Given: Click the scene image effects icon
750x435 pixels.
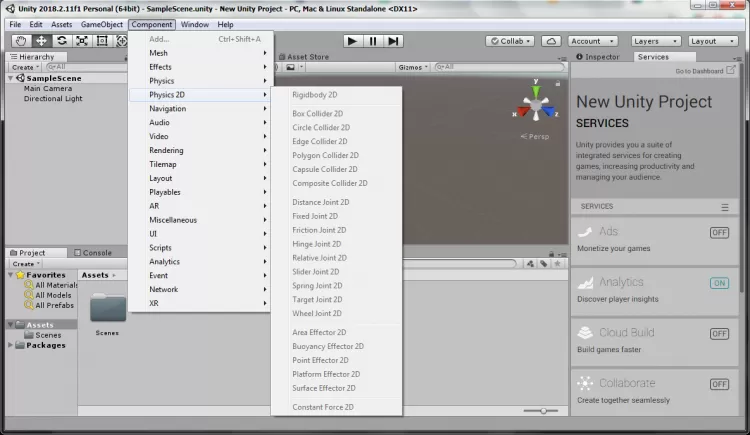Looking at the screenshot, I should [x=290, y=67].
